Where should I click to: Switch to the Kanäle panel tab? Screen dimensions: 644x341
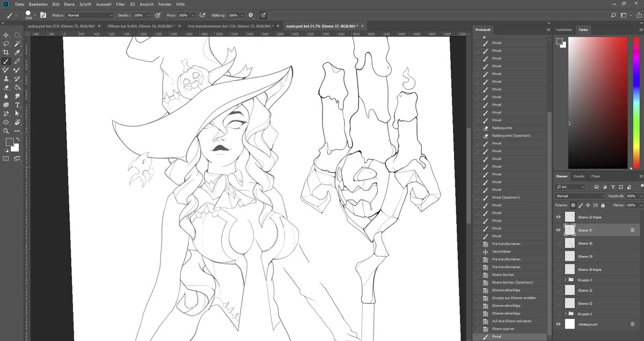pyautogui.click(x=579, y=176)
